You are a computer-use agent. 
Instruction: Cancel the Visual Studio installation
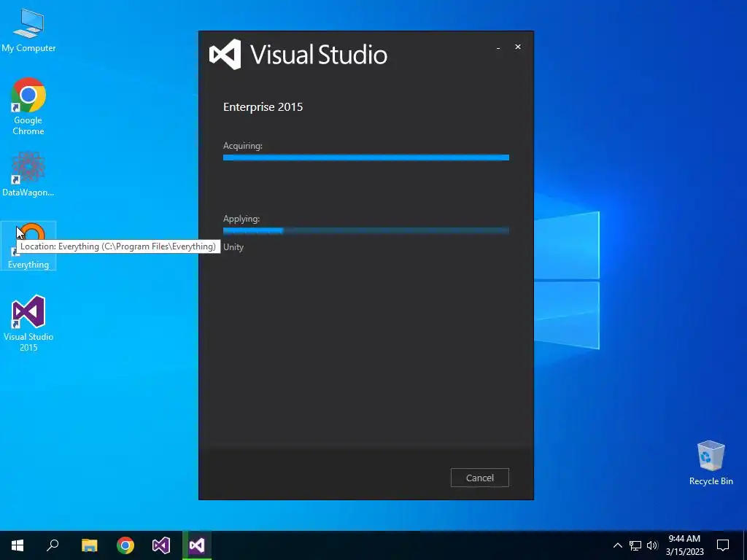tap(480, 478)
